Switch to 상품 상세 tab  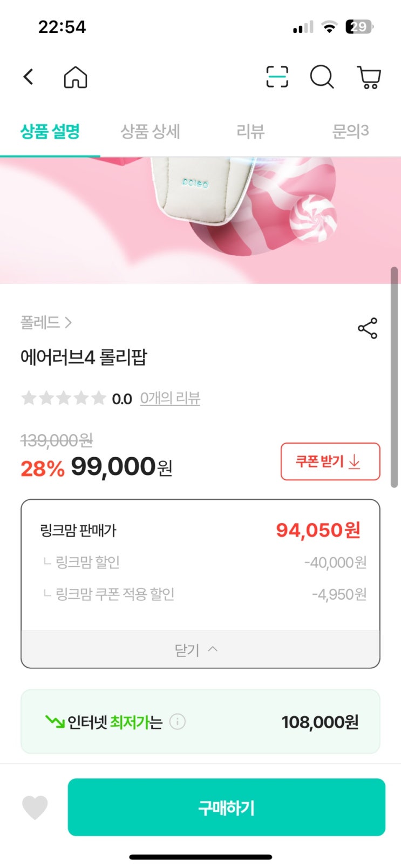coord(150,131)
